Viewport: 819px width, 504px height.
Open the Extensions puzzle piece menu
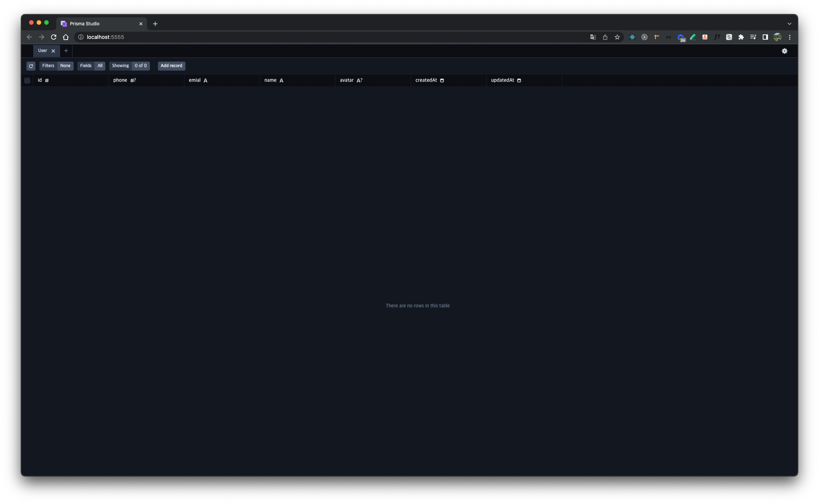pos(741,37)
